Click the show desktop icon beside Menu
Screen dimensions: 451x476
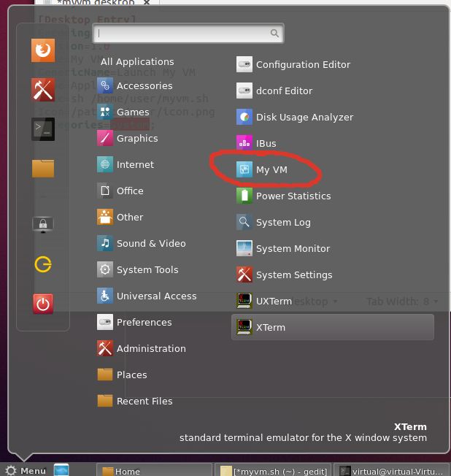point(61,470)
